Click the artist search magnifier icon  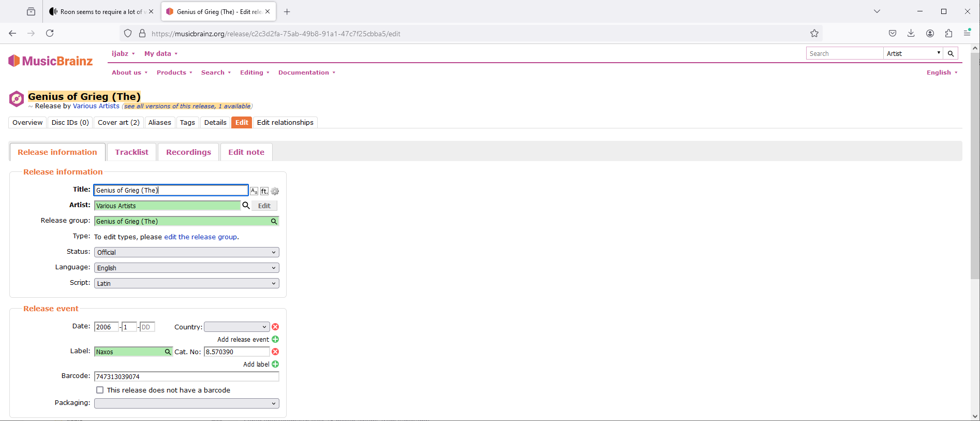click(x=246, y=206)
